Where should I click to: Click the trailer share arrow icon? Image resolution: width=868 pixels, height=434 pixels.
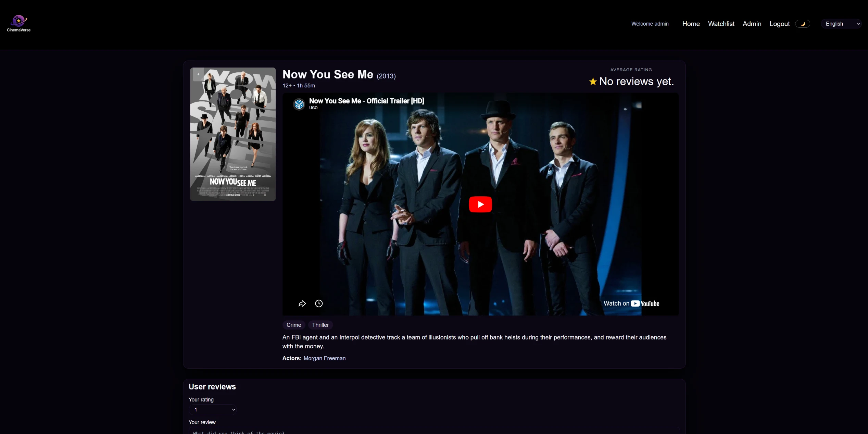click(x=302, y=303)
